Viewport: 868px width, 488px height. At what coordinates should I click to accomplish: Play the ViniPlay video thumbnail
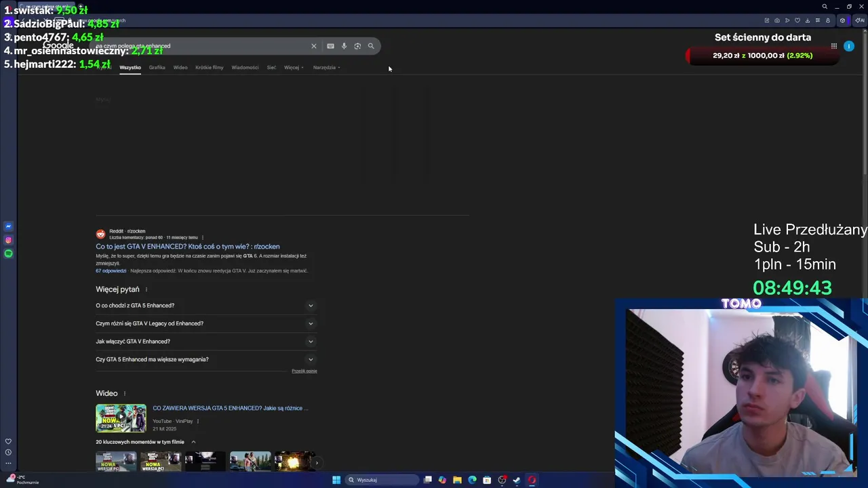pos(121,418)
